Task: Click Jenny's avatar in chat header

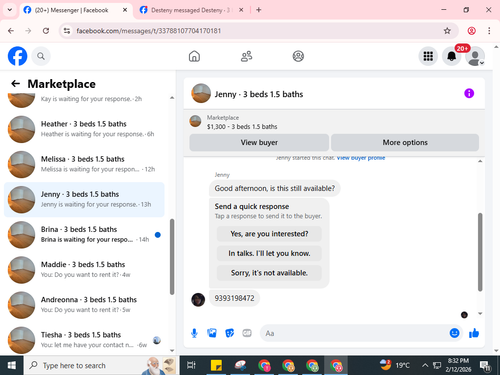Action: (201, 93)
